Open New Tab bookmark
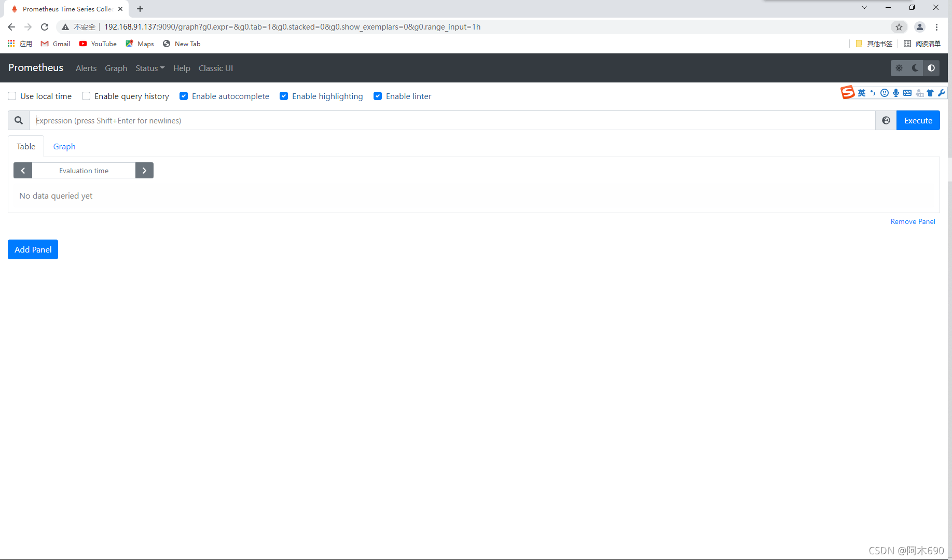Image resolution: width=952 pixels, height=560 pixels. tap(182, 44)
